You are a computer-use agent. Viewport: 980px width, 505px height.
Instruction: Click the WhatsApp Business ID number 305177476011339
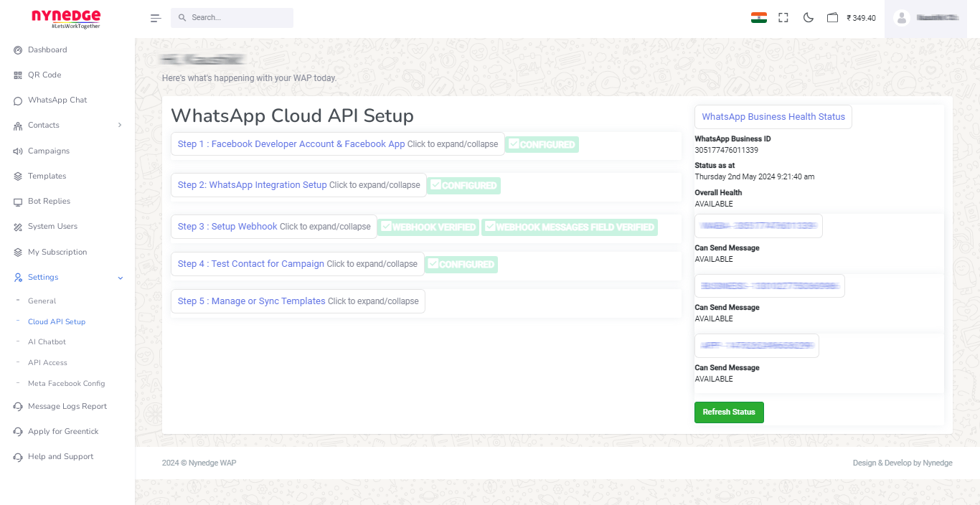coord(726,151)
